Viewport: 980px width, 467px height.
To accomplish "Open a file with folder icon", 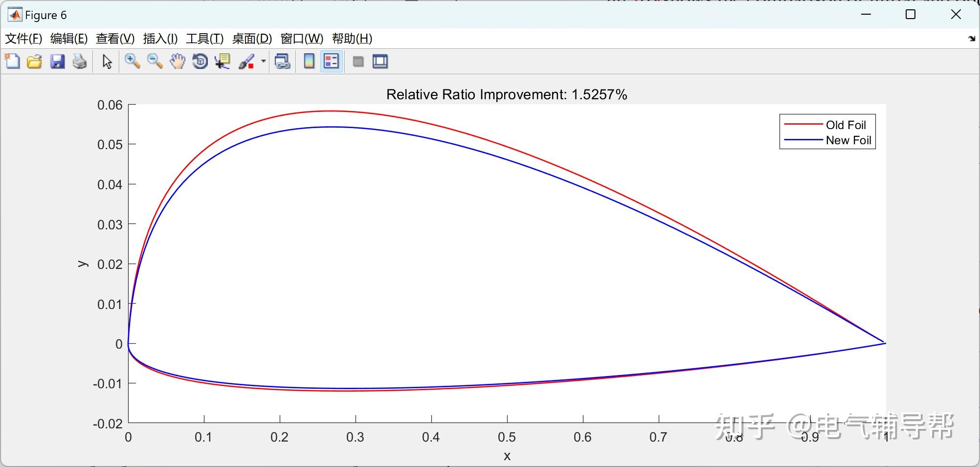I will point(34,62).
